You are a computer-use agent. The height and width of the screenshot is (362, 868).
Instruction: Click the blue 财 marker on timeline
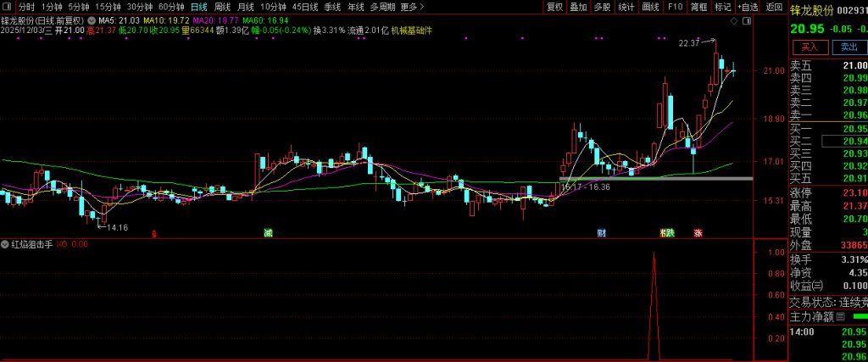click(x=602, y=234)
